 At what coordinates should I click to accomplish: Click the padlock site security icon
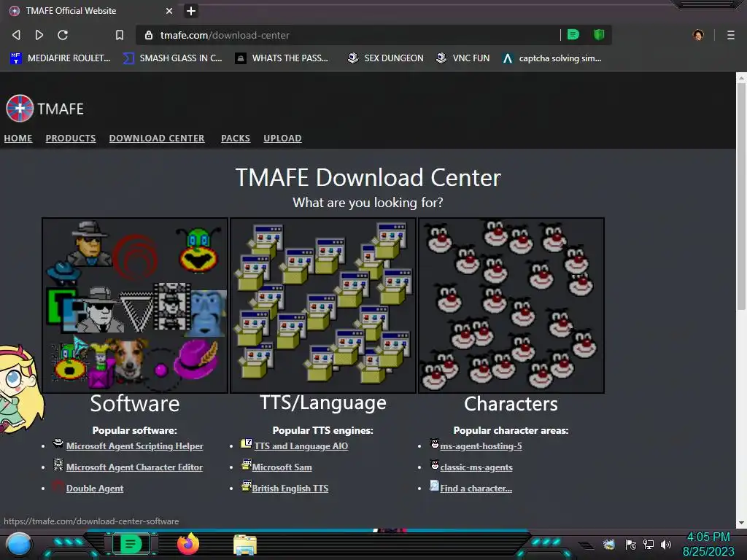tap(149, 35)
